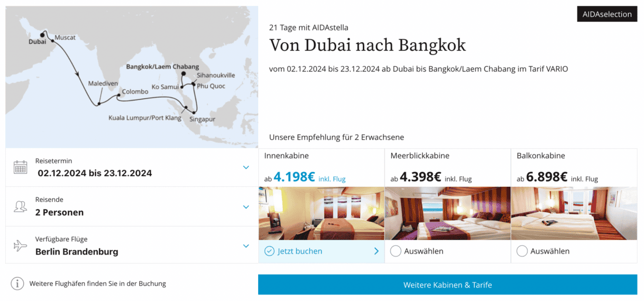
Task: Open the Meerblickkabine cabin photo
Action: (448, 213)
